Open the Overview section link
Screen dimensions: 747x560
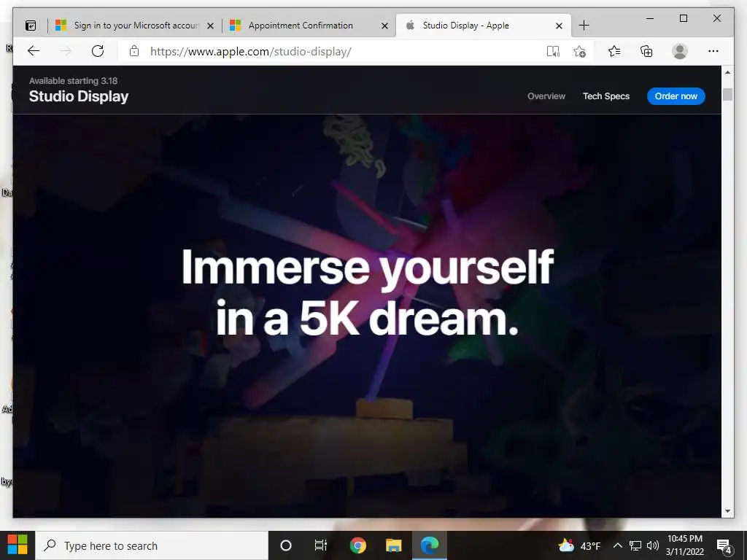tap(546, 96)
